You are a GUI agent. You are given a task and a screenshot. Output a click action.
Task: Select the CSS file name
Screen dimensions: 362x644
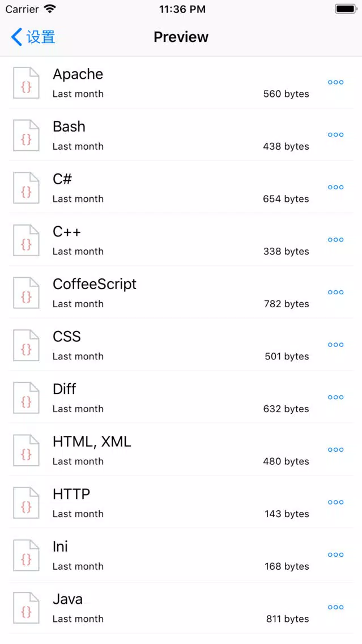point(67,337)
